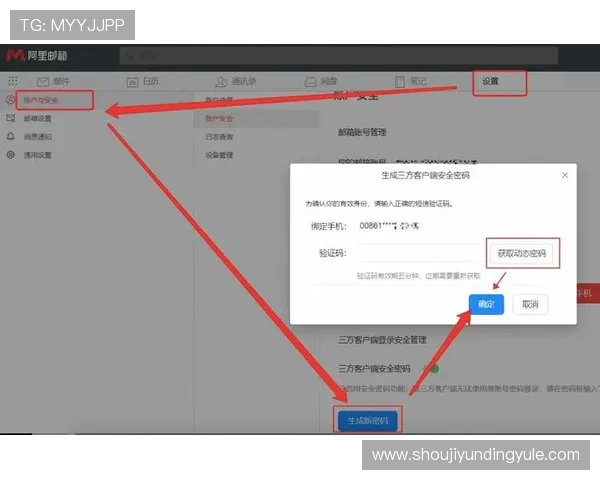Select 通用设置 in the sidebar
The width and height of the screenshot is (600, 480).
[x=38, y=155]
